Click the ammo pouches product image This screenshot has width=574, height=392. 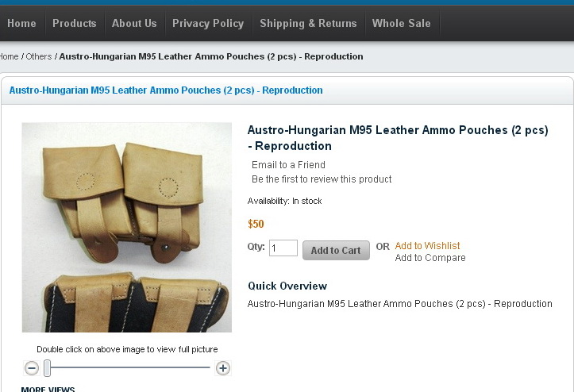pyautogui.click(x=127, y=227)
